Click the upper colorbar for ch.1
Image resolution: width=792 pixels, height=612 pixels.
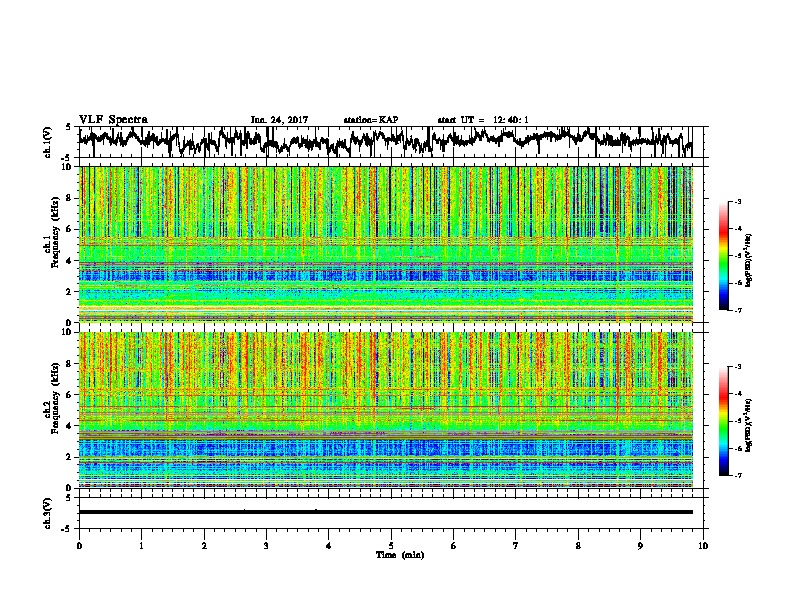pos(724,256)
